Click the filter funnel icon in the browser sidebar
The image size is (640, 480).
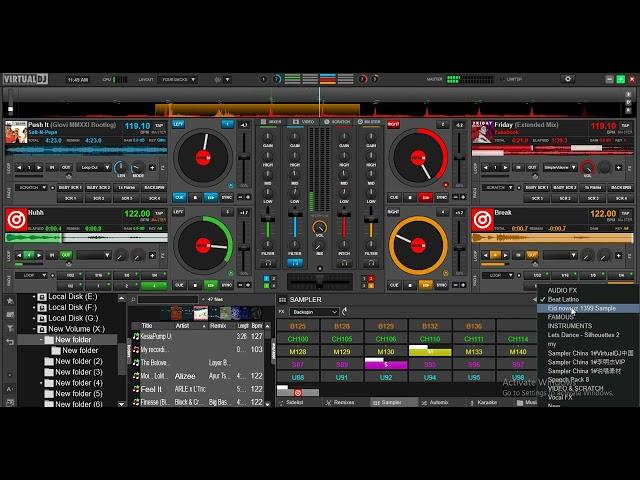tap(11, 328)
